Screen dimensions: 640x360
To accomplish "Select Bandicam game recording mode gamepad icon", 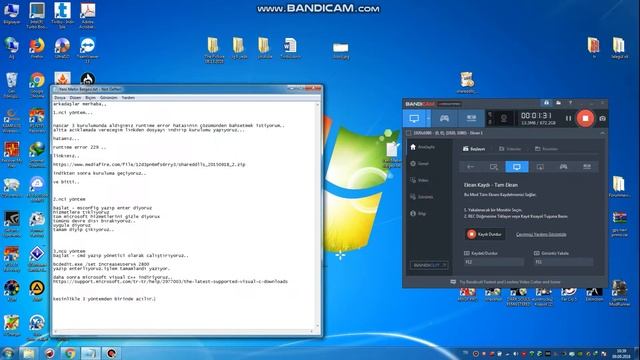I will coord(444,119).
